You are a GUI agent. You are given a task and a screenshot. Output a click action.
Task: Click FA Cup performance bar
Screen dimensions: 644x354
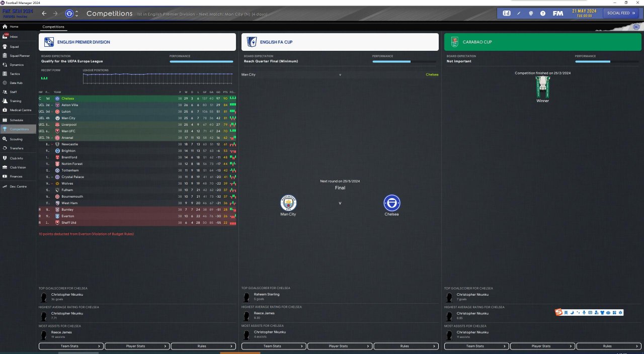click(x=404, y=61)
